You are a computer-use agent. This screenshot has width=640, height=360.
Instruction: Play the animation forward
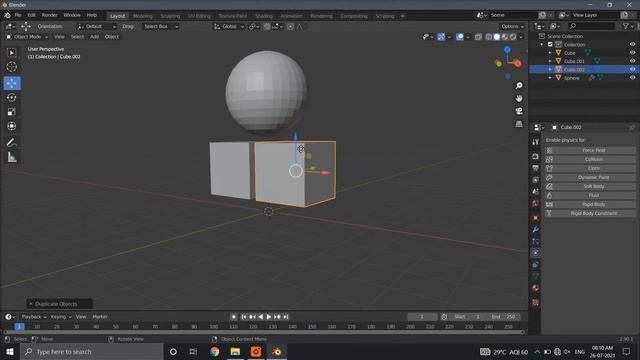[269, 317]
